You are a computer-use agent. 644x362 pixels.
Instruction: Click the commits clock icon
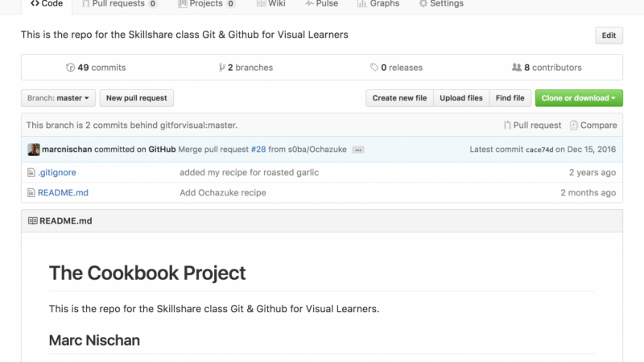coord(71,68)
